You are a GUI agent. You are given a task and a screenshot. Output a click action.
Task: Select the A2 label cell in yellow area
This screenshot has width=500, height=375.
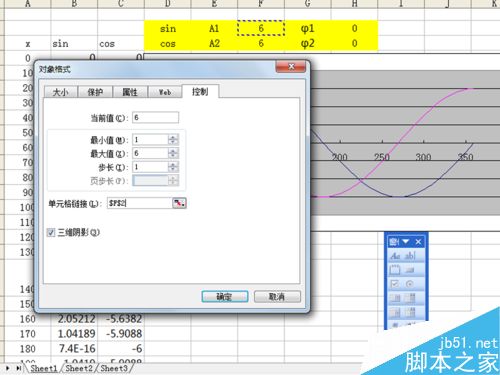pos(214,43)
